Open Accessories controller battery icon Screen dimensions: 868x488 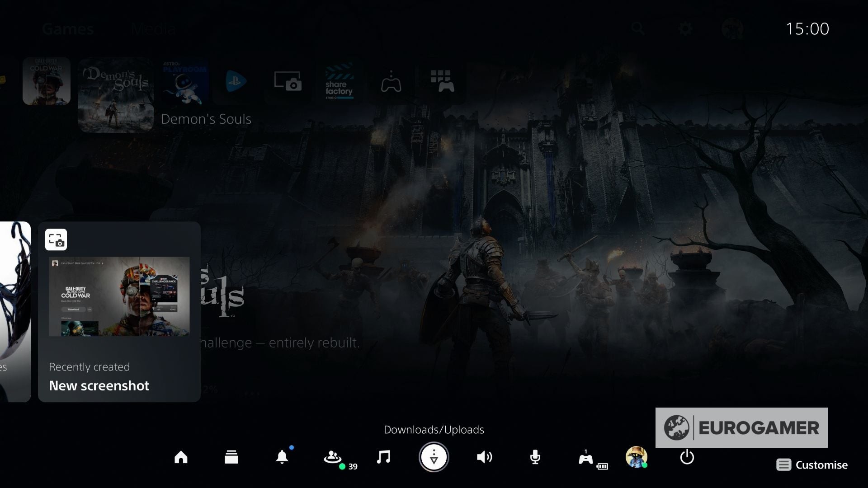pos(586,458)
